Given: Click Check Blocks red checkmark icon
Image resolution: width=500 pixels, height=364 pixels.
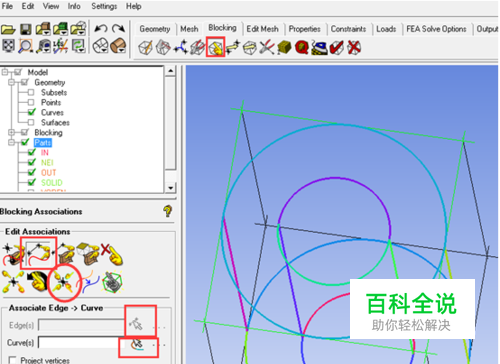Looking at the screenshot, I should click(337, 47).
